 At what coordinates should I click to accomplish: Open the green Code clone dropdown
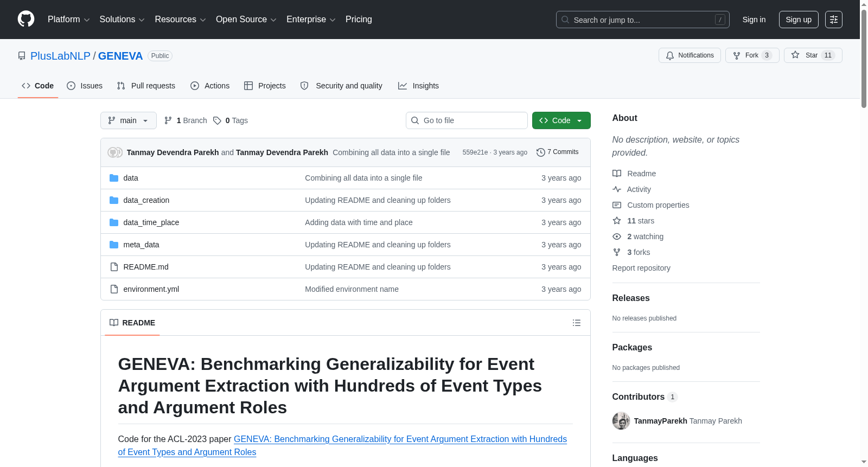(561, 120)
